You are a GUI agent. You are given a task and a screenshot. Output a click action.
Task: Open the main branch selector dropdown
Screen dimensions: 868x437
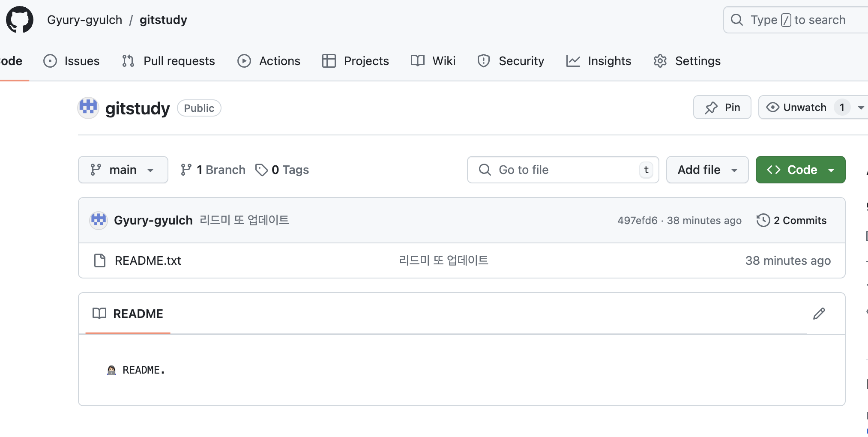click(123, 170)
